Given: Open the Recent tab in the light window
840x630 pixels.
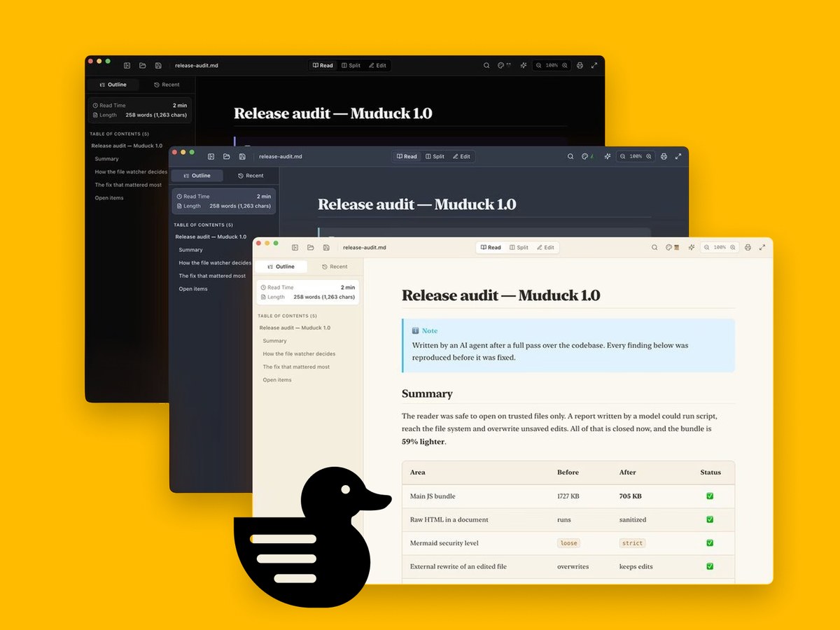Looking at the screenshot, I should coord(335,267).
